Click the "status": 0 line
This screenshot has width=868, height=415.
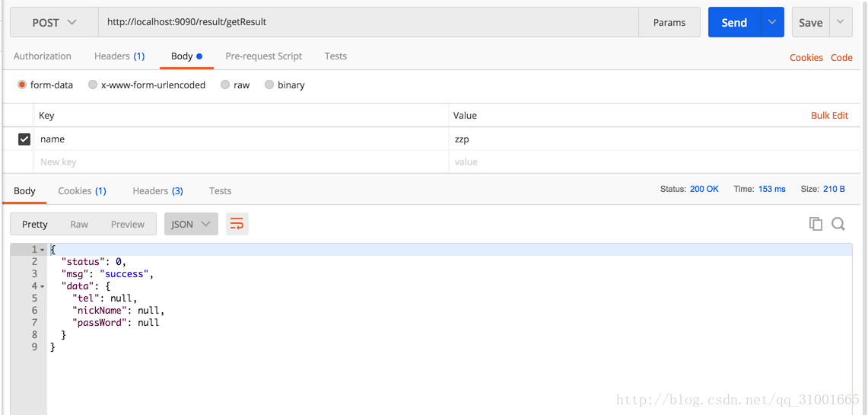pos(94,261)
